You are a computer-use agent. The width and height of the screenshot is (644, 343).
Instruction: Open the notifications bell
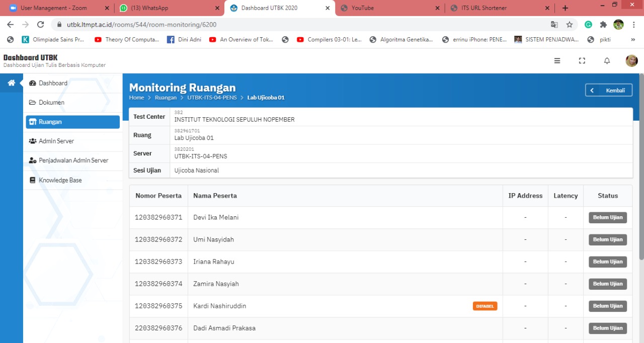(607, 61)
